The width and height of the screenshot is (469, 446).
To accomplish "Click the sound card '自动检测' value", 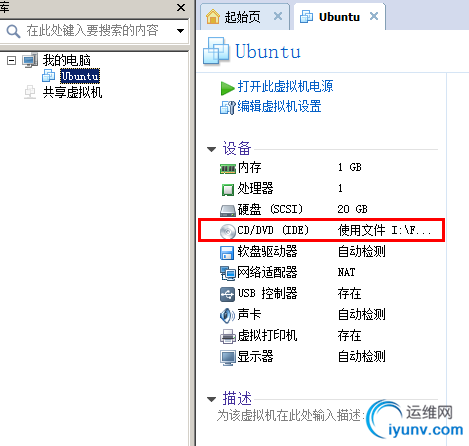I will pos(362,314).
